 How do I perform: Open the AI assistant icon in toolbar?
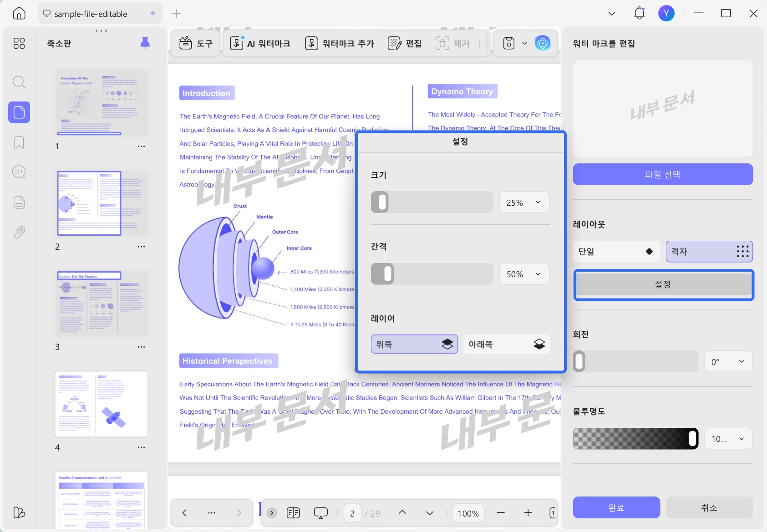pyautogui.click(x=542, y=43)
